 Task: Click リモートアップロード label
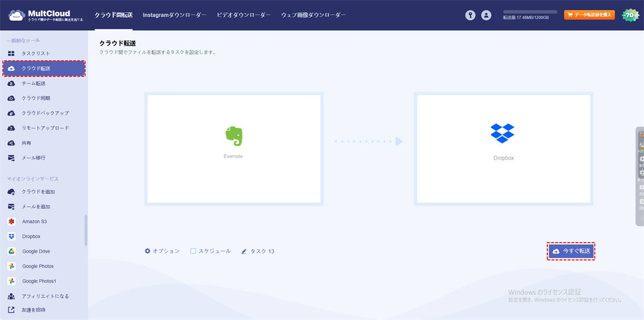pyautogui.click(x=45, y=128)
